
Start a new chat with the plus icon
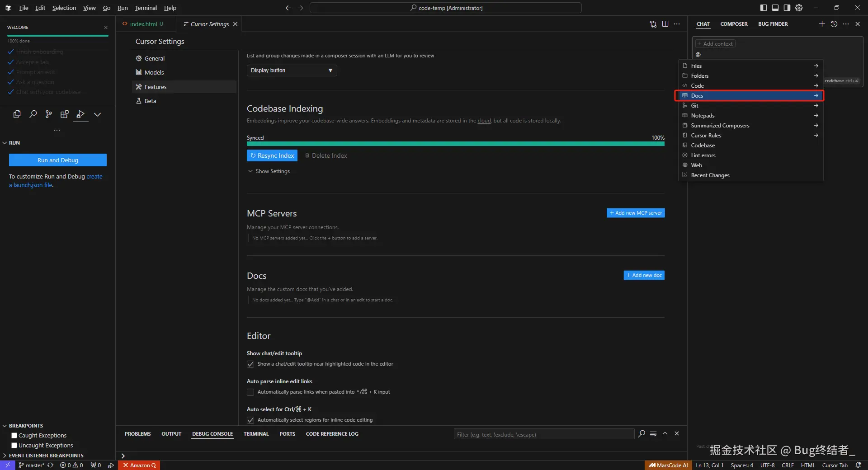point(822,24)
